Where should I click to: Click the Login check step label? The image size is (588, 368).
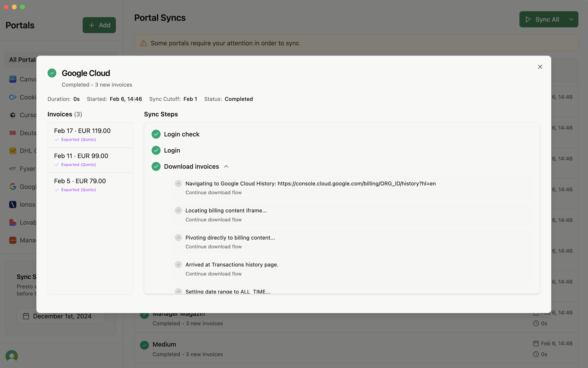[x=182, y=134]
